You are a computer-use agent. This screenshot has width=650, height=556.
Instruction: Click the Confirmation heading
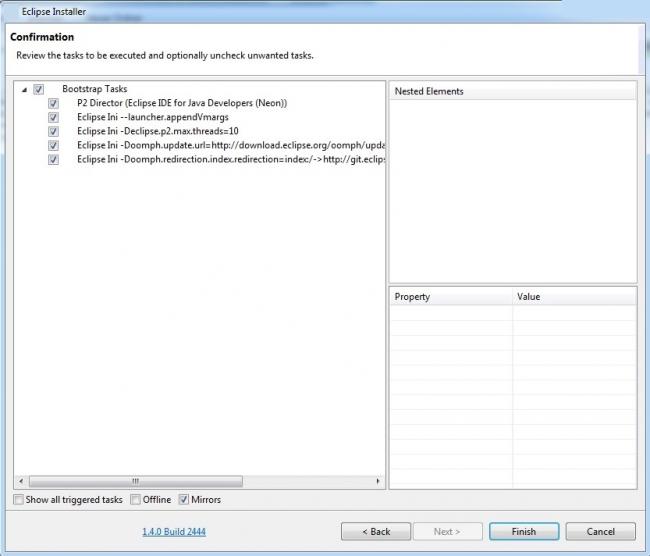(x=42, y=37)
